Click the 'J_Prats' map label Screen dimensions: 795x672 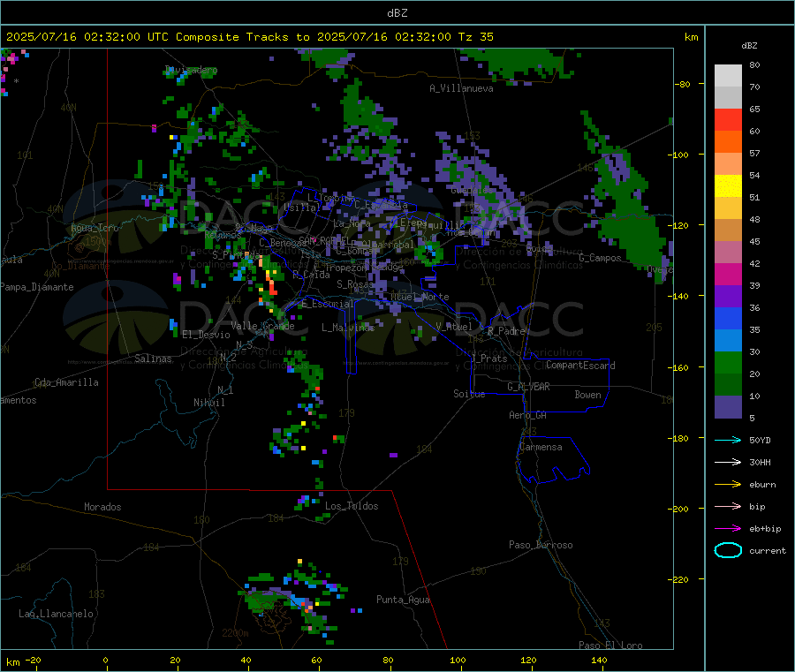pyautogui.click(x=488, y=359)
